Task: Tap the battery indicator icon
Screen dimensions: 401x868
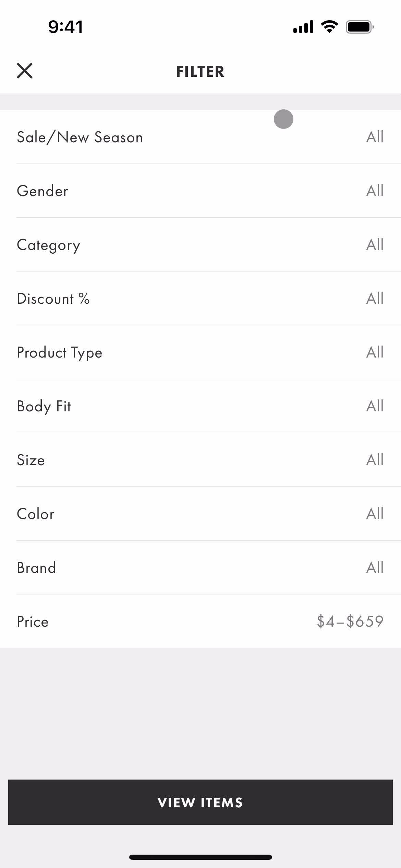Action: coord(360,27)
